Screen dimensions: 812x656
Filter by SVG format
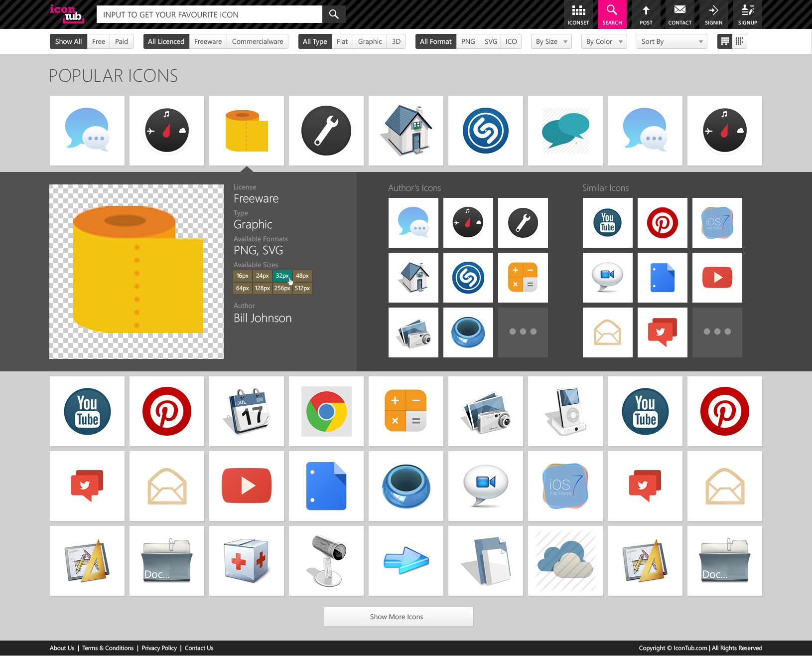click(x=491, y=41)
